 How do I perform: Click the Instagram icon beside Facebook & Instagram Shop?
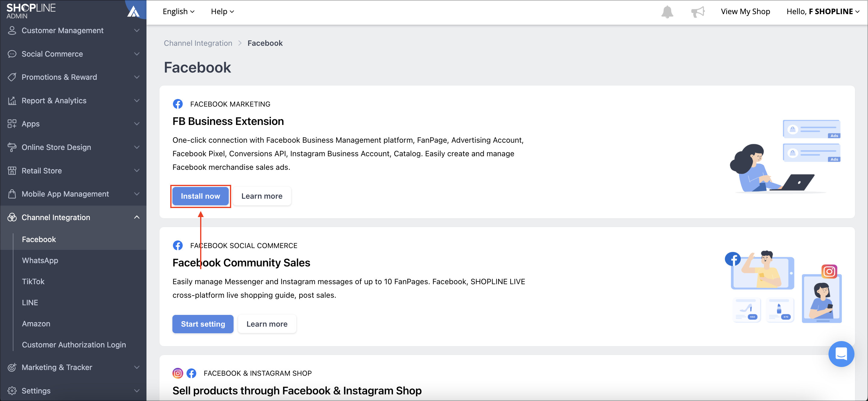[x=178, y=373]
